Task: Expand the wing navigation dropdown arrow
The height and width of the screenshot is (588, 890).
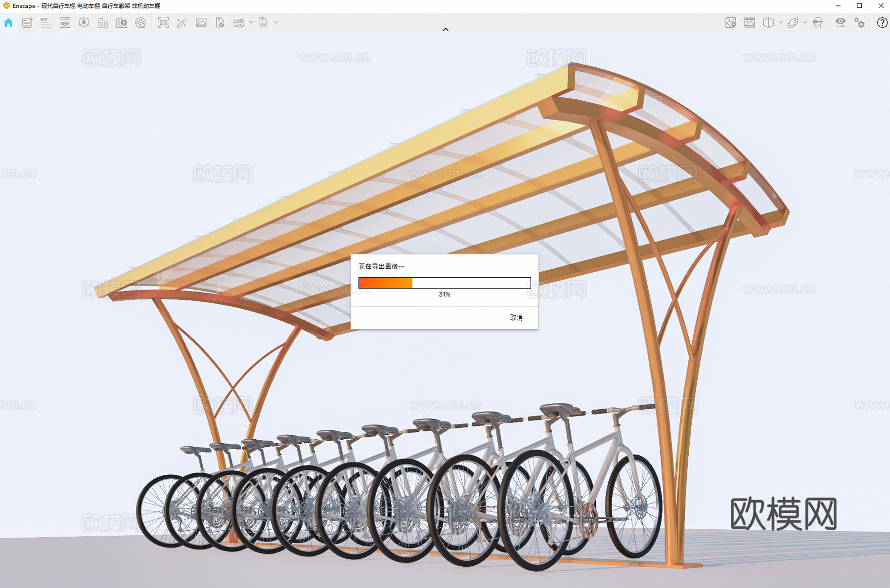Action: pos(805,22)
